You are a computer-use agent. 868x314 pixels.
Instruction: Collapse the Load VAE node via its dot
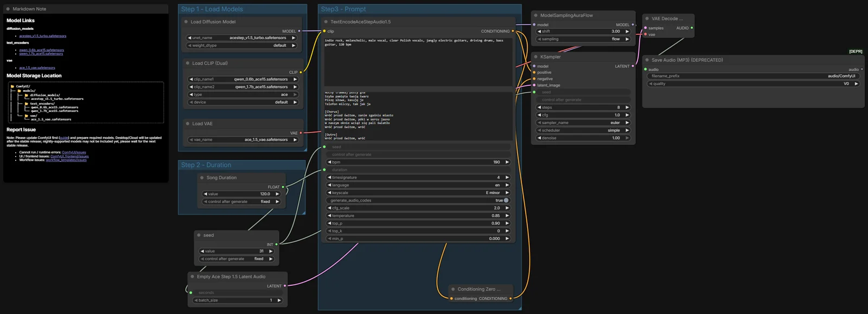click(187, 123)
